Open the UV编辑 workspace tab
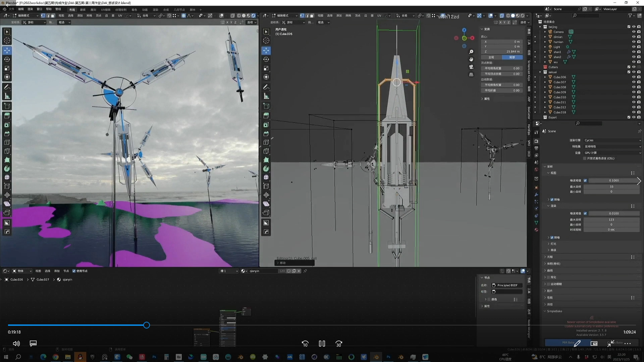This screenshot has width=644, height=362. coord(106,10)
